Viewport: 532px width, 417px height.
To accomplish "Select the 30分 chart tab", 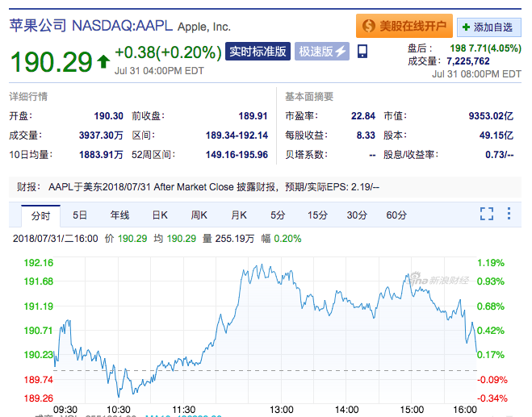I will pyautogui.click(x=357, y=215).
